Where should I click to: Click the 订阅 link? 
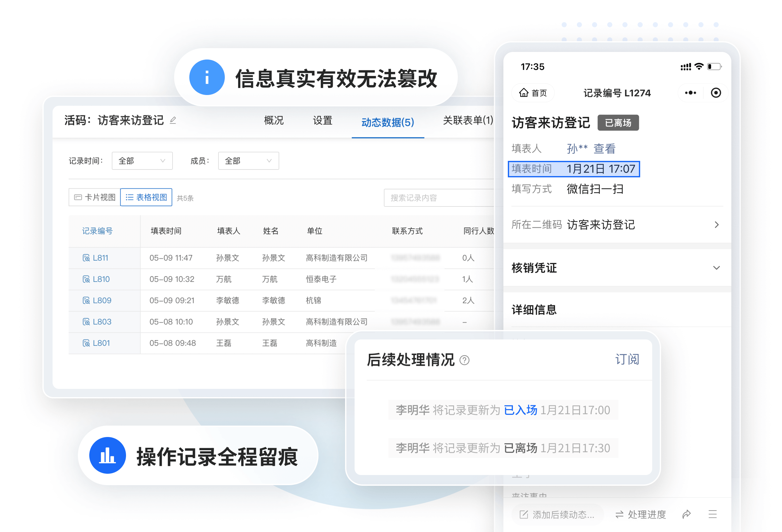point(627,359)
